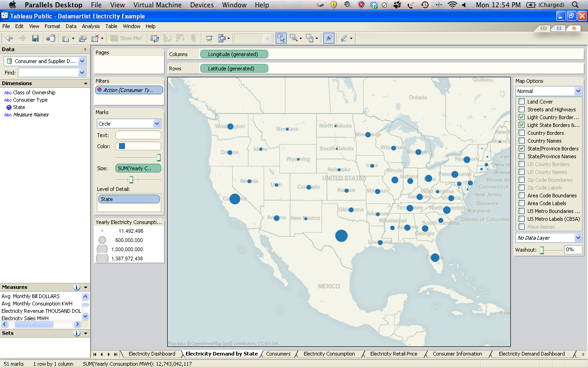Check the Country Names checkbox
This screenshot has height=368, width=588.
[521, 141]
